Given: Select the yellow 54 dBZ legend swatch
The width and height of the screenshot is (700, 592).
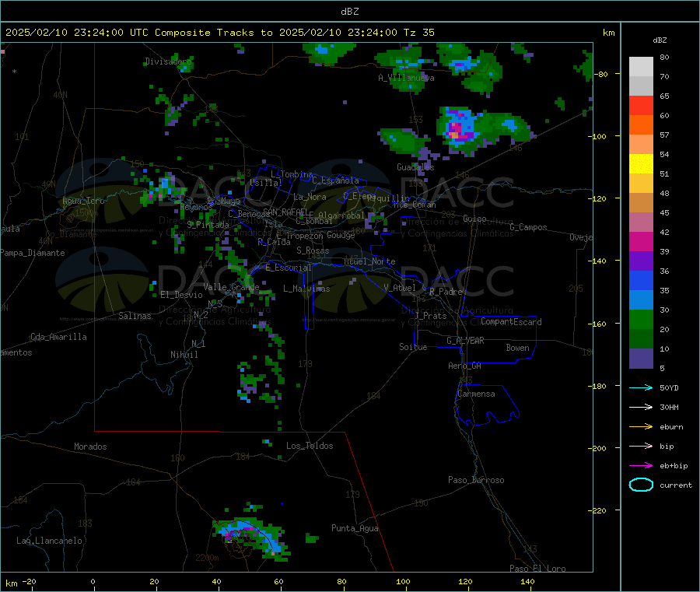Looking at the screenshot, I should pyautogui.click(x=641, y=164).
